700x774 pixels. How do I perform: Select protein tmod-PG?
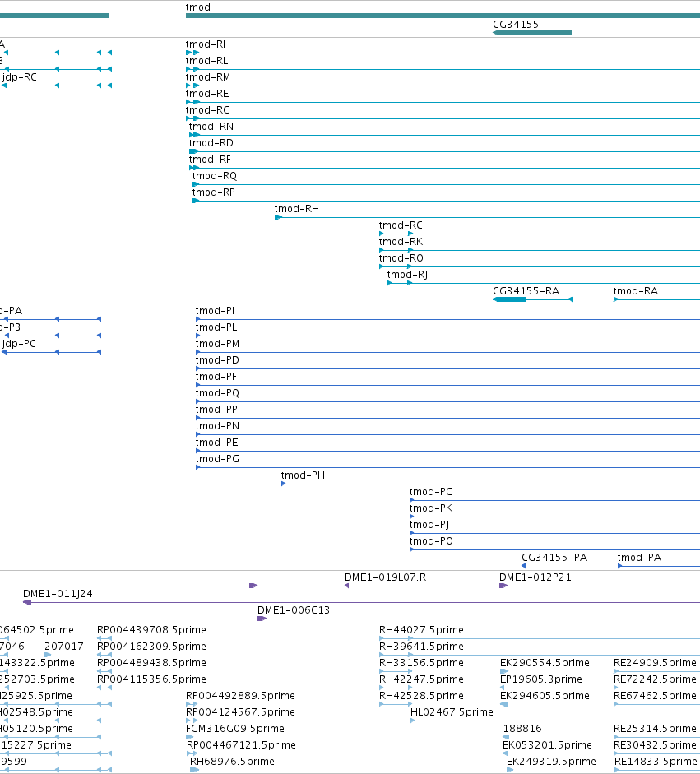click(x=217, y=459)
